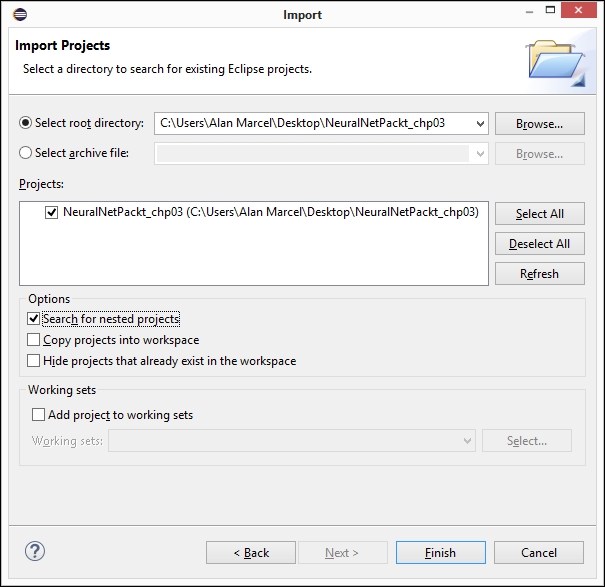Go Back to the previous wizard page

pos(251,553)
